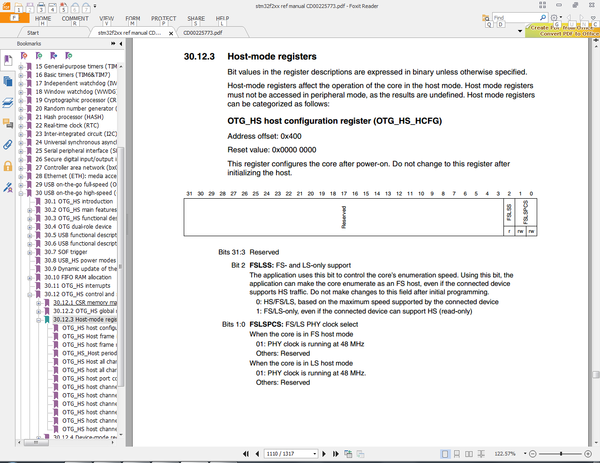Toggle continuous scrolling page mode
Image resolution: width=600 pixels, height=463 pixels.
pos(457,454)
